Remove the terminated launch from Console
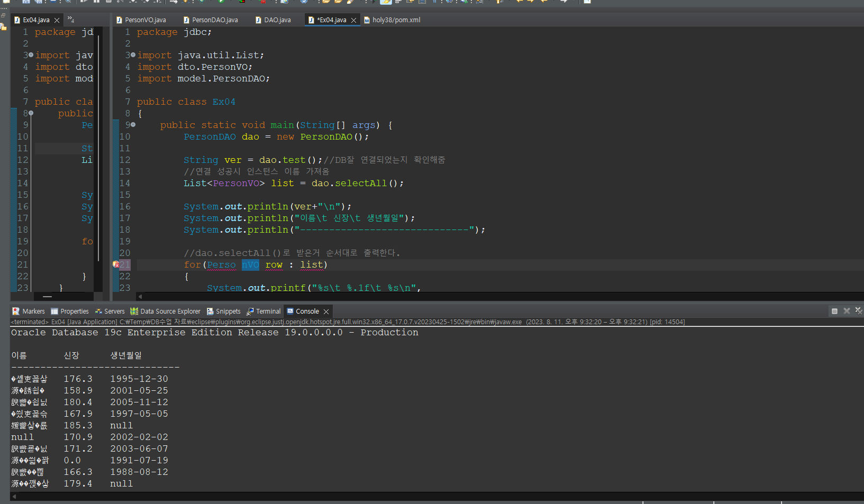The width and height of the screenshot is (864, 504). point(847,311)
